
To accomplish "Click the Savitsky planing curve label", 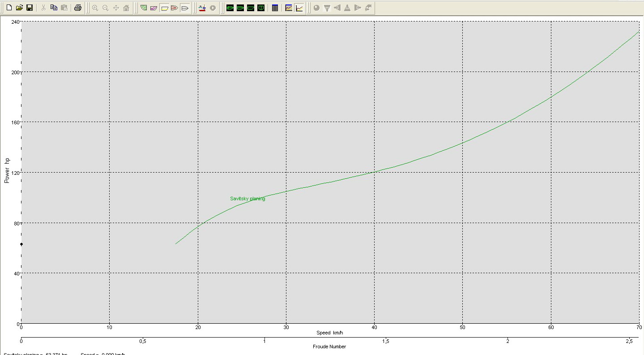I will pos(247,199).
